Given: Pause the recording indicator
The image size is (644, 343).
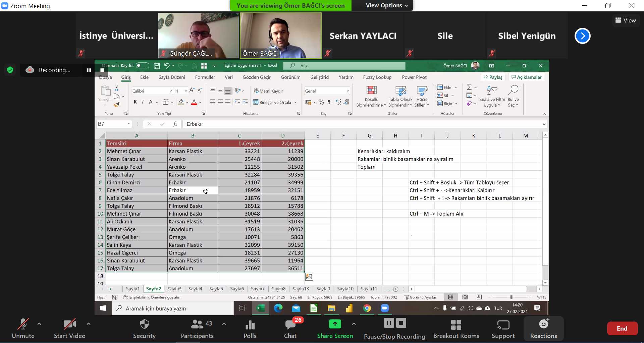Looking at the screenshot, I should [89, 70].
